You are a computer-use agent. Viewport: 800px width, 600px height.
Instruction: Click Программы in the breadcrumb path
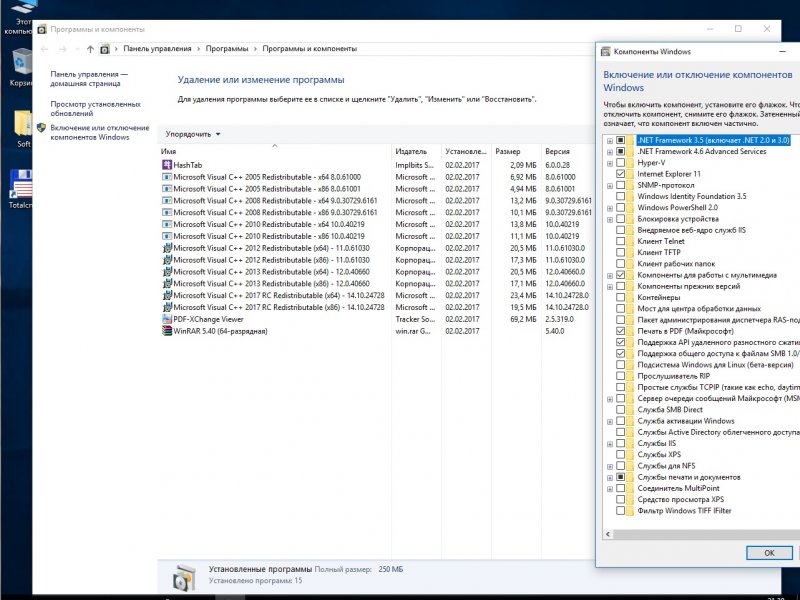[x=227, y=49]
